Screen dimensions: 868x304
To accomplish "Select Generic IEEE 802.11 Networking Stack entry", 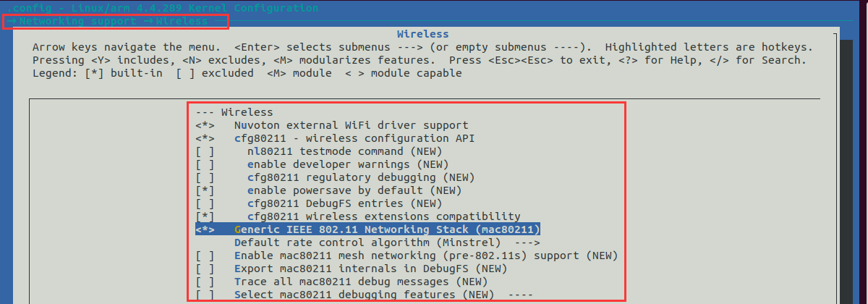I will [387, 229].
